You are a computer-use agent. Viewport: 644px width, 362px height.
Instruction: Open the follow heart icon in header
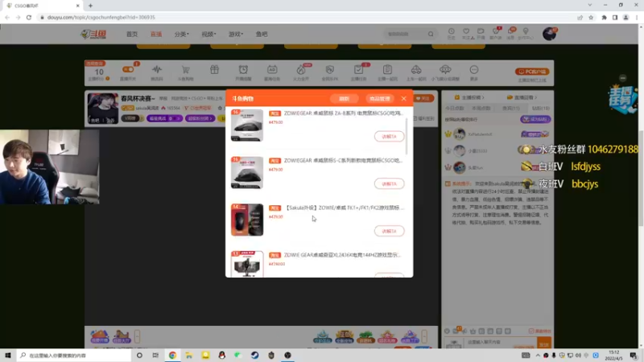(466, 33)
